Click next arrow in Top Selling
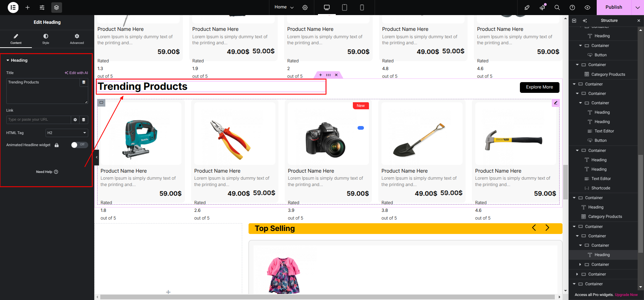This screenshot has height=300, width=644. point(547,228)
